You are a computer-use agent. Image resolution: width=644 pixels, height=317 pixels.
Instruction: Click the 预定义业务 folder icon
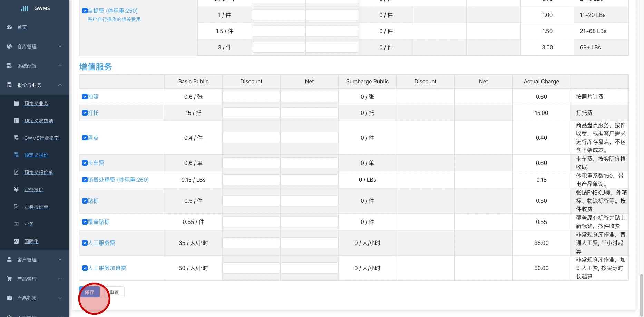tap(16, 103)
